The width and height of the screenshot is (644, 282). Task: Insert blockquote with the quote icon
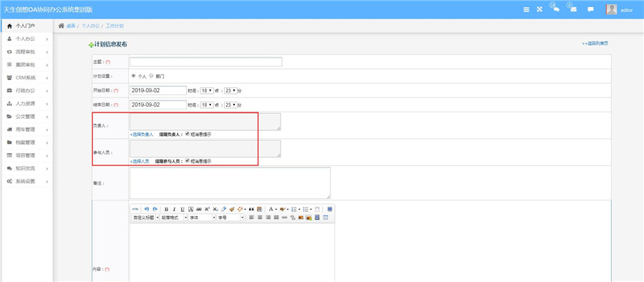coord(251,209)
